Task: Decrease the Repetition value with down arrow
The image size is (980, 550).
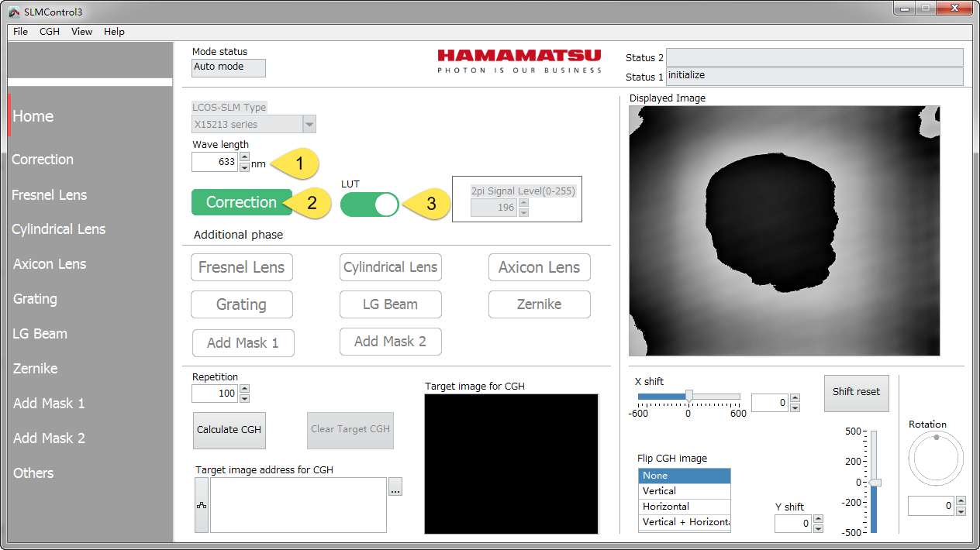Action: pos(244,398)
